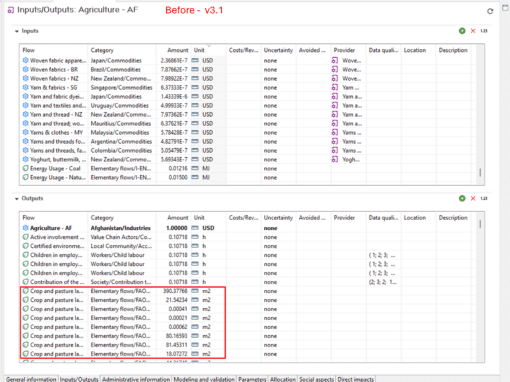Screen dimensions: 510x382
Task: Click inputs Description column header
Action: (x=453, y=50)
